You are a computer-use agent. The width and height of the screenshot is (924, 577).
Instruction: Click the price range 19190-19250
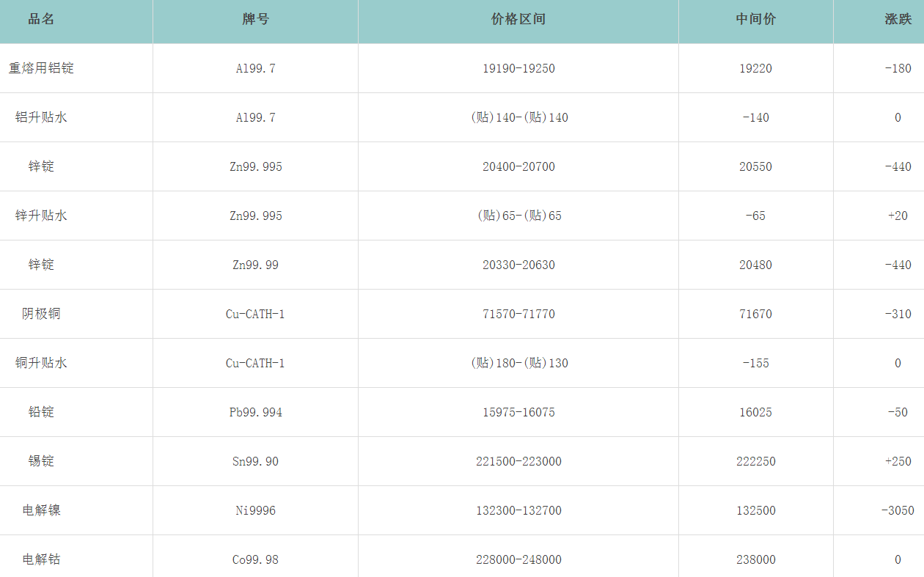518,68
